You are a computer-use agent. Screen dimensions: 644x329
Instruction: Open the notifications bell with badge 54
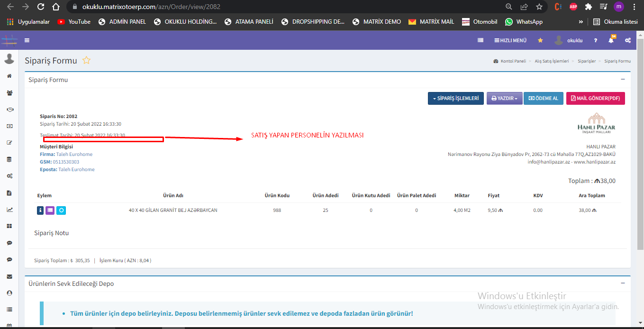(611, 40)
